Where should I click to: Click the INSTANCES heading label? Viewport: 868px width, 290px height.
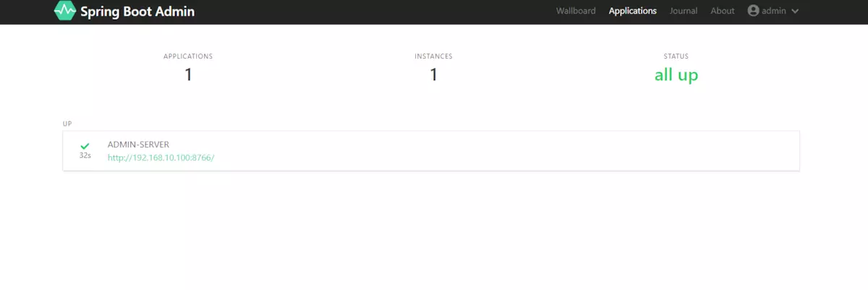(x=433, y=56)
